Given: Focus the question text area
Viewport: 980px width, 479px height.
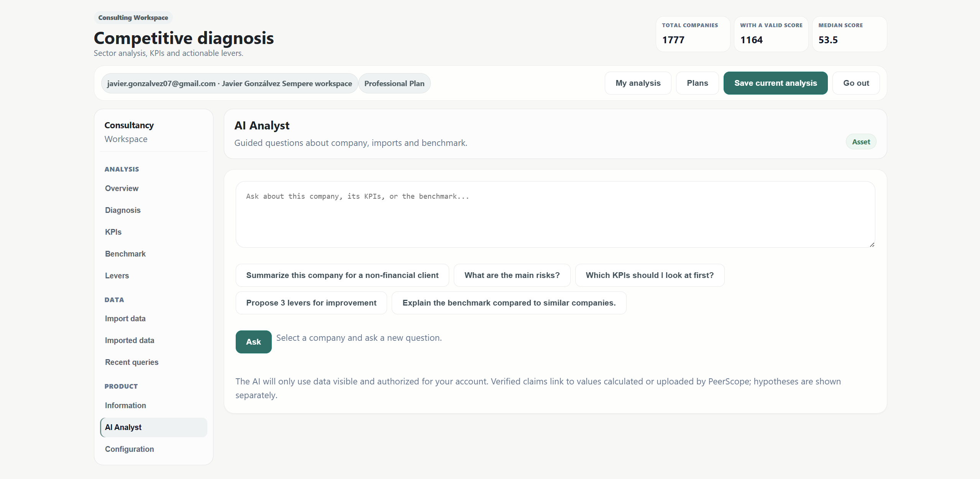Looking at the screenshot, I should (555, 214).
